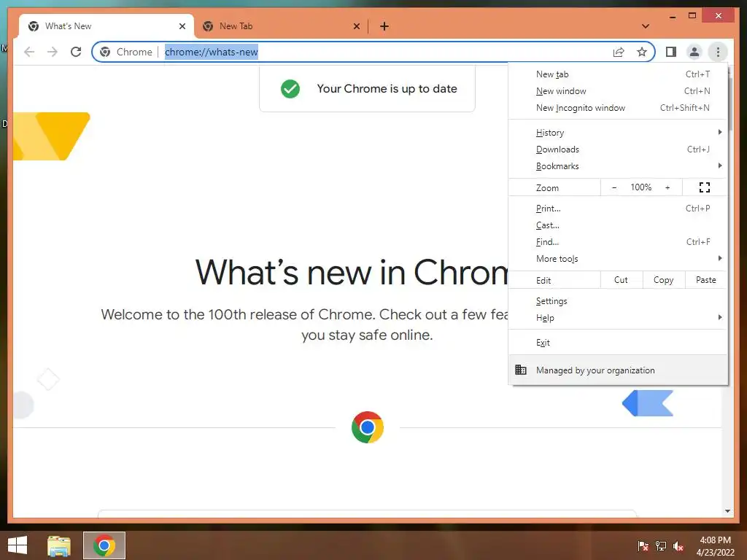Image resolution: width=747 pixels, height=560 pixels.
Task: Open Downloads from the menu
Action: (x=619, y=149)
